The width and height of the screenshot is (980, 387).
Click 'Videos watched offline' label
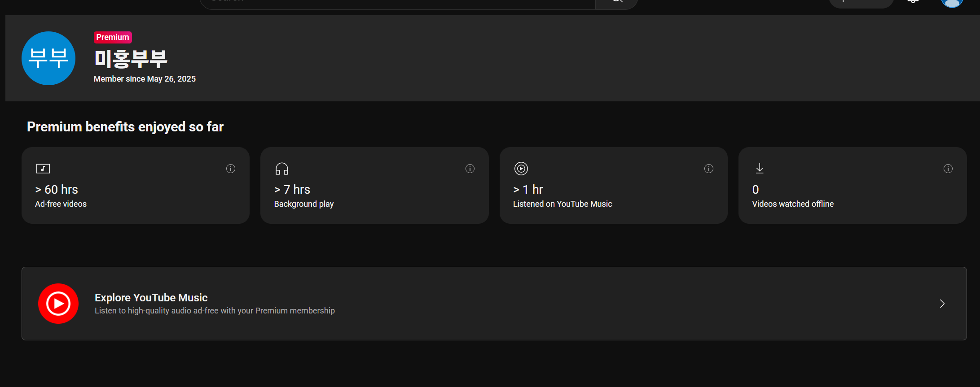793,204
